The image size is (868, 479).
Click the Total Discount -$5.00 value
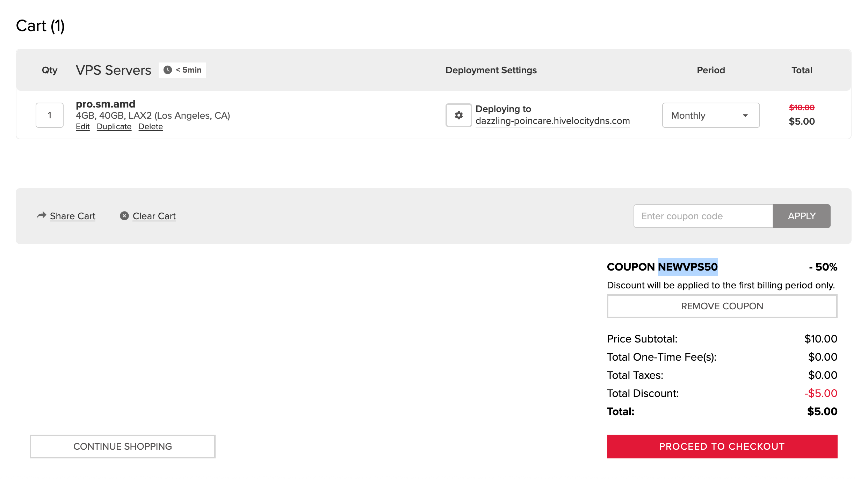[821, 393]
